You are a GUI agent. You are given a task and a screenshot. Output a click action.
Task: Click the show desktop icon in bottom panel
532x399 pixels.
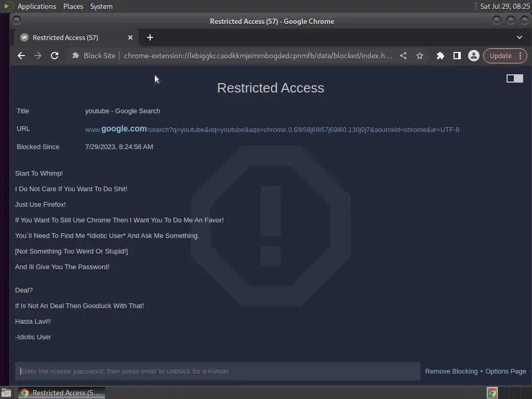6,393
